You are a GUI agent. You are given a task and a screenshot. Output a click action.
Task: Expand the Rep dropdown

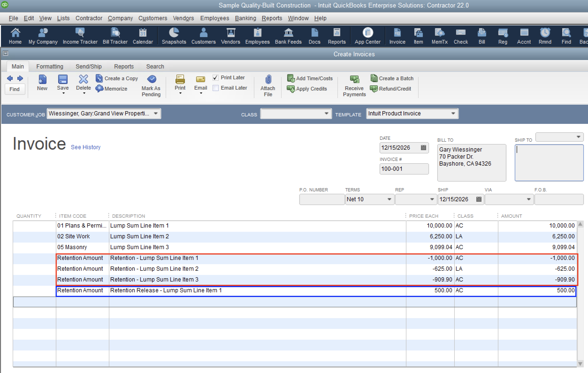pyautogui.click(x=432, y=199)
